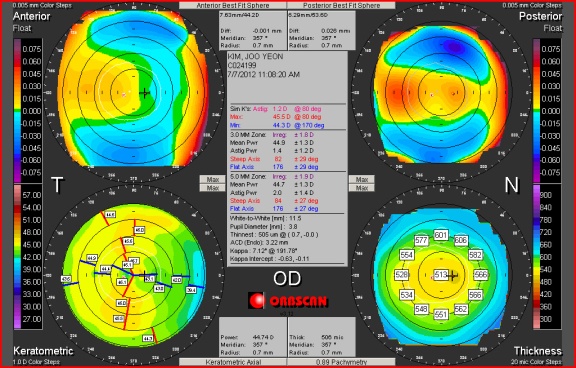Click the Anterior Best Fit Sphere header button
The image size is (576, 368).
pyautogui.click(x=233, y=5)
